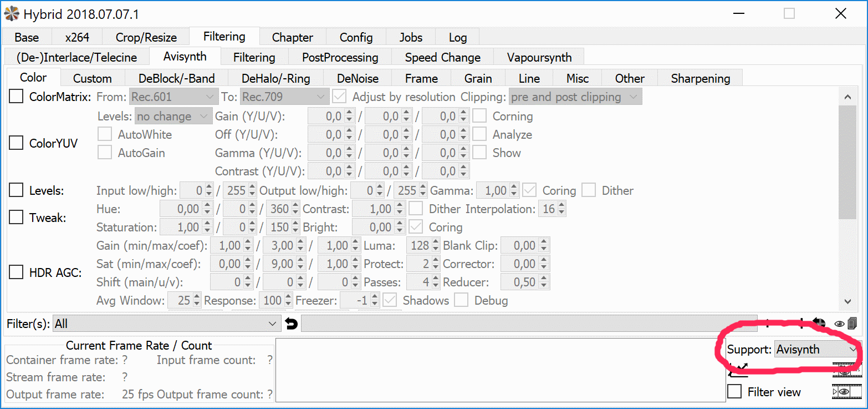This screenshot has height=409, width=868.
Task: Click the stacked pages copy icon
Action: pos(852,323)
